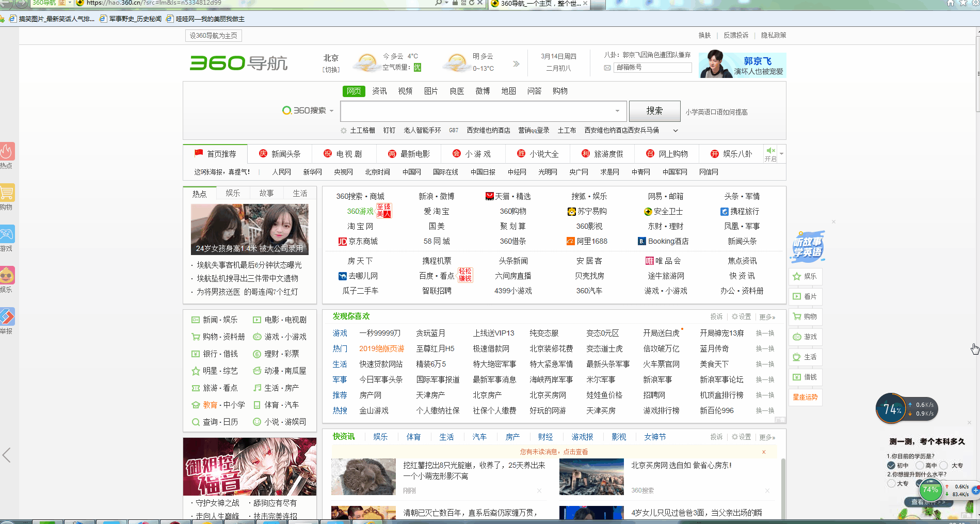Click the 游戏 gamepad icon in left sidebar
The image size is (980, 524).
tap(7, 234)
